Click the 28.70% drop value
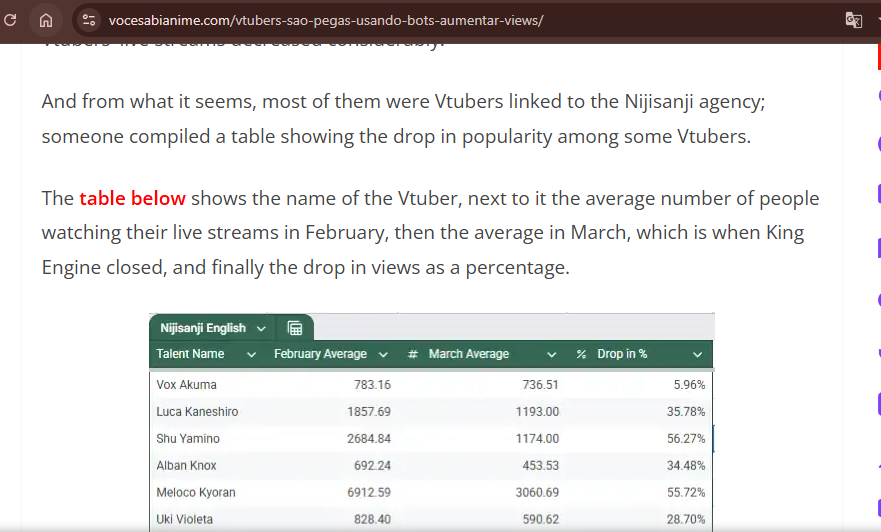The image size is (881, 532). click(x=686, y=520)
